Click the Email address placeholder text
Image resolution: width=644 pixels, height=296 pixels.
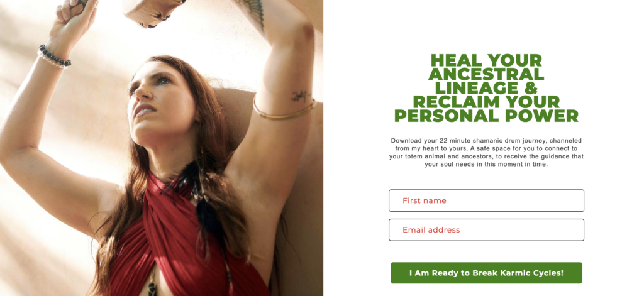pos(431,230)
